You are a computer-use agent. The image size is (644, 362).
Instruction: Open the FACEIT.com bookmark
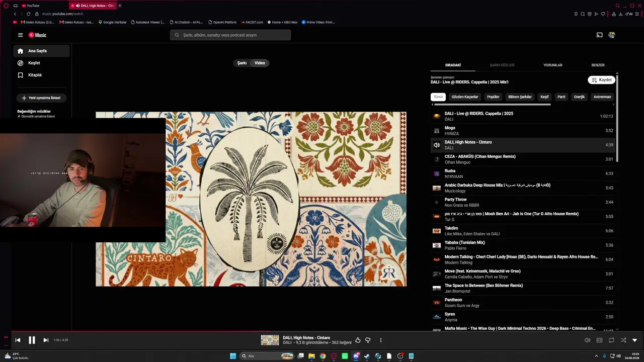(253, 22)
